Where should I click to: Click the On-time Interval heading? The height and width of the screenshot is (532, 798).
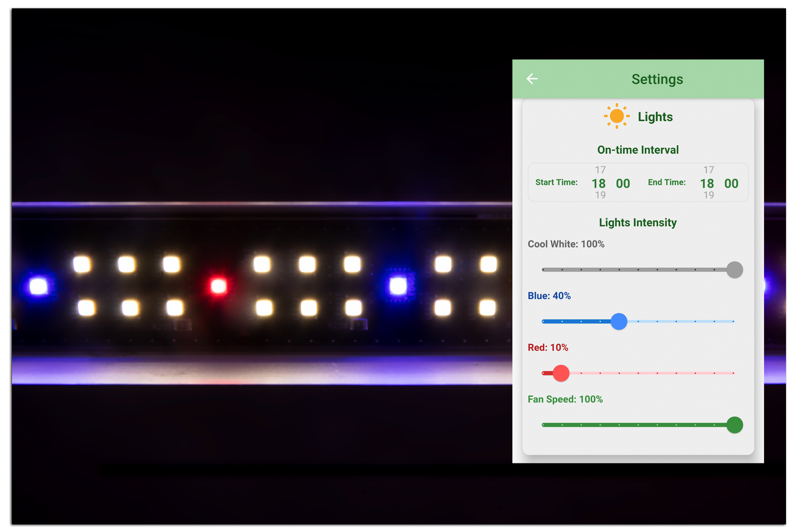638,150
